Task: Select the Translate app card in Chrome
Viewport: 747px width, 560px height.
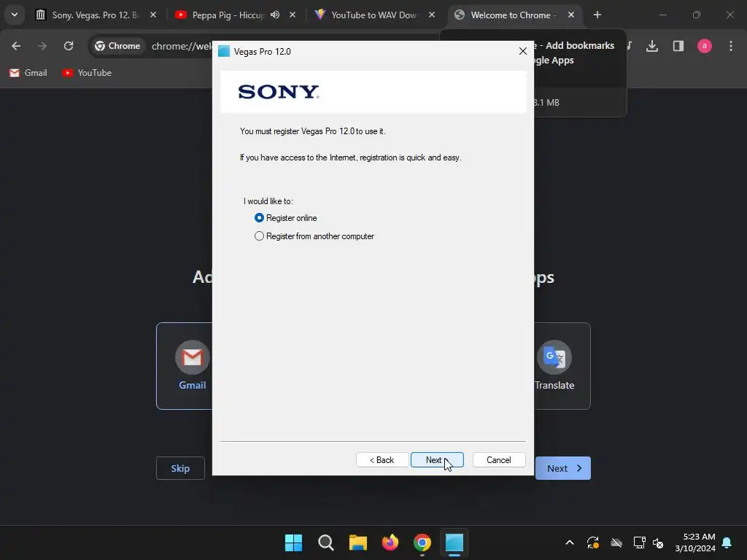Action: 562,366
